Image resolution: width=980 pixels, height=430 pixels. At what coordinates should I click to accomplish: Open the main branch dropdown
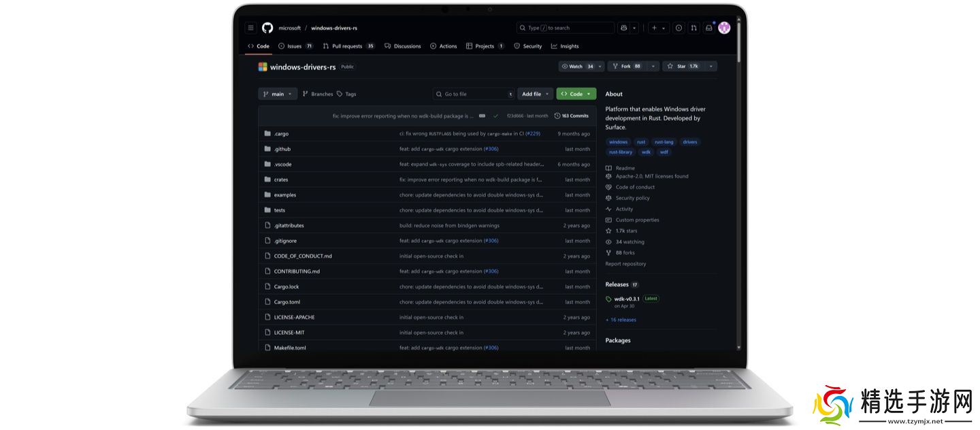(x=278, y=94)
